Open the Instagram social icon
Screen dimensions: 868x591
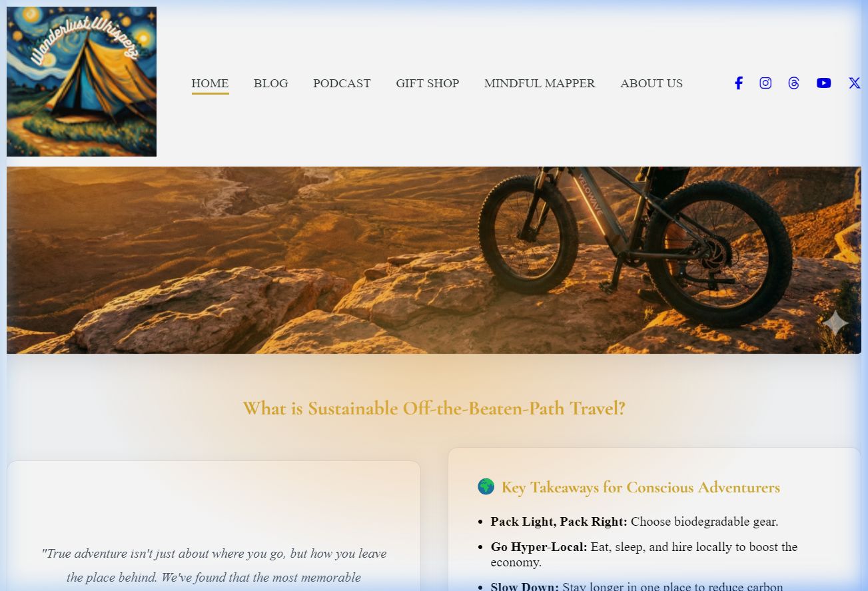(765, 83)
